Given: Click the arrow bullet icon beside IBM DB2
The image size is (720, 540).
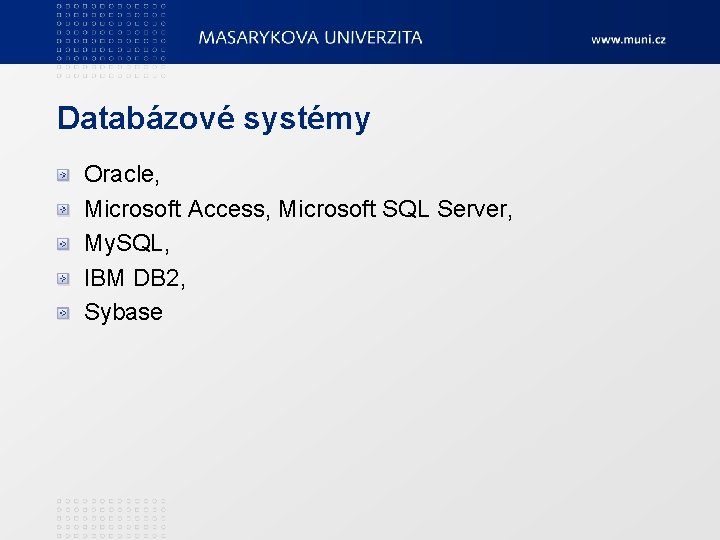Looking at the screenshot, I should 63,279.
